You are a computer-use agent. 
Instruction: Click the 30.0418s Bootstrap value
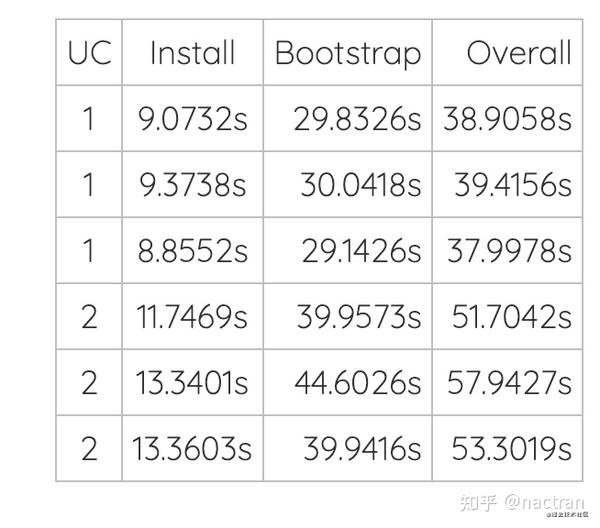pos(361,185)
